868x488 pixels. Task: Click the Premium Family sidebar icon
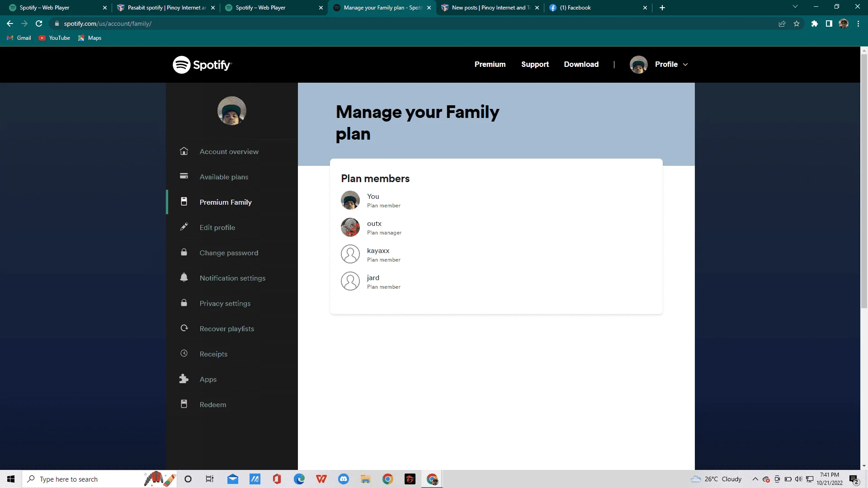[x=184, y=202]
